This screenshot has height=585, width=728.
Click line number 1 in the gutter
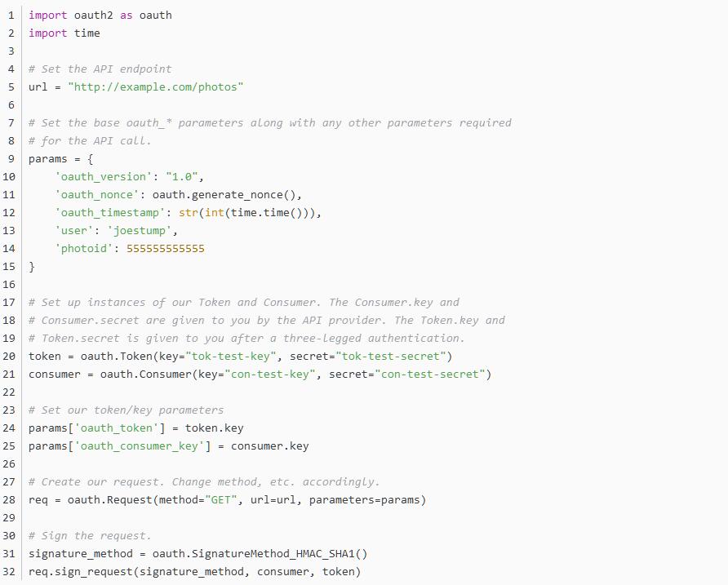[x=11, y=15]
